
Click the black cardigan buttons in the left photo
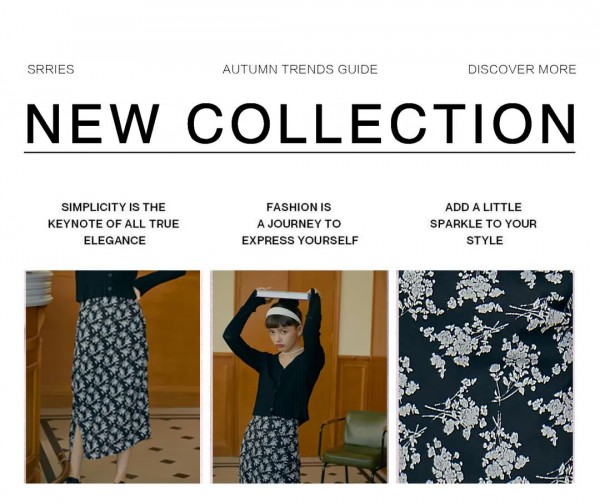click(x=112, y=282)
